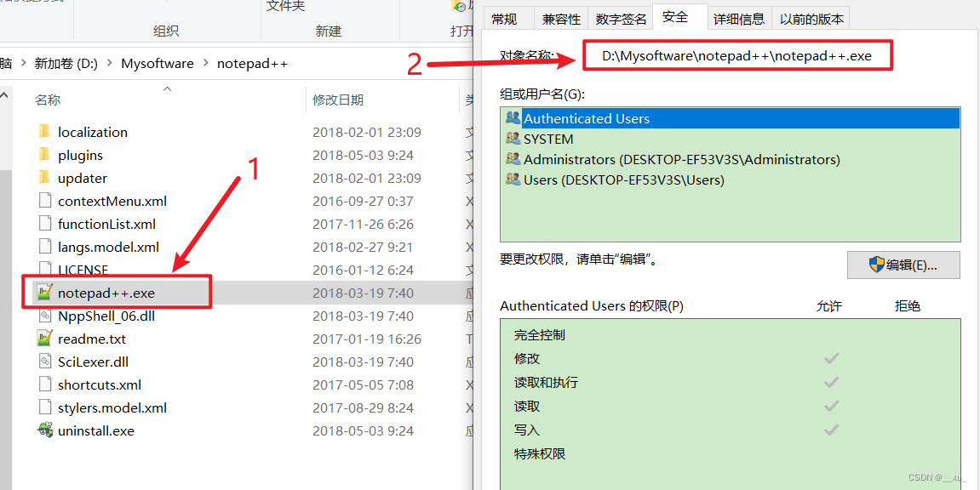Select the localization folder name
This screenshot has height=490, width=980.
[x=93, y=132]
